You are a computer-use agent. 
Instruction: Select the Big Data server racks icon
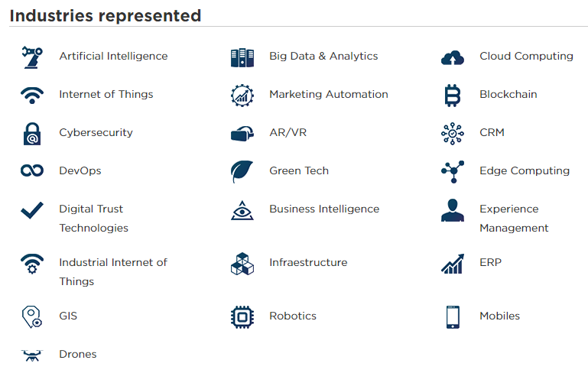(x=242, y=58)
